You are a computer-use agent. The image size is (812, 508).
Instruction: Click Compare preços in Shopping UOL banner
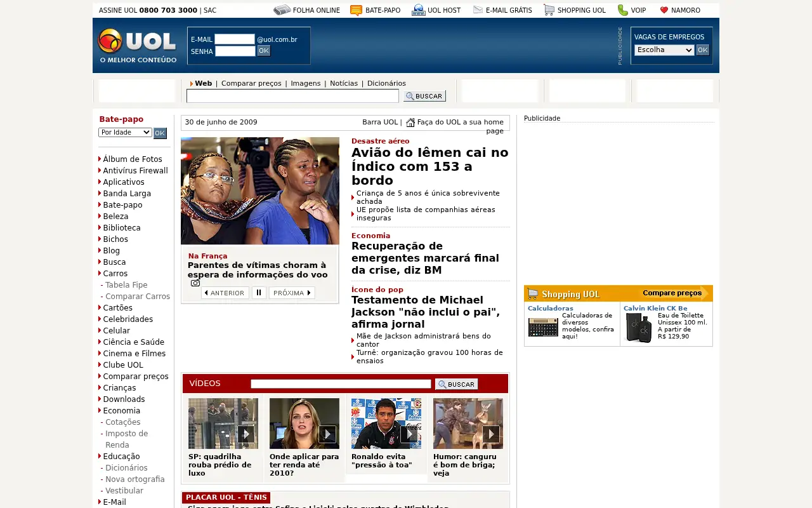pos(672,293)
